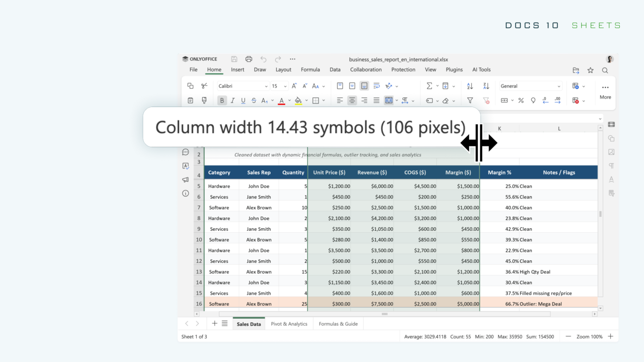Image resolution: width=644 pixels, height=362 pixels.
Task: Click the Decrement font size icon
Action: pos(305,86)
